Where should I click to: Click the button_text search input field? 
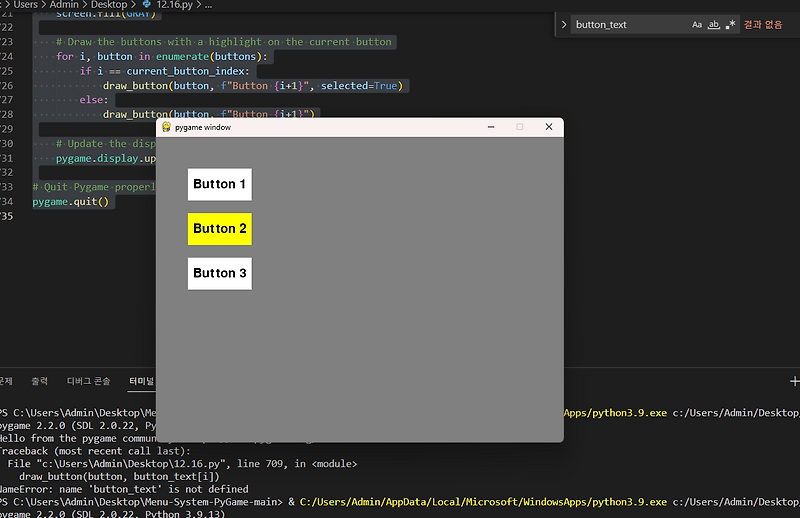pos(630,24)
